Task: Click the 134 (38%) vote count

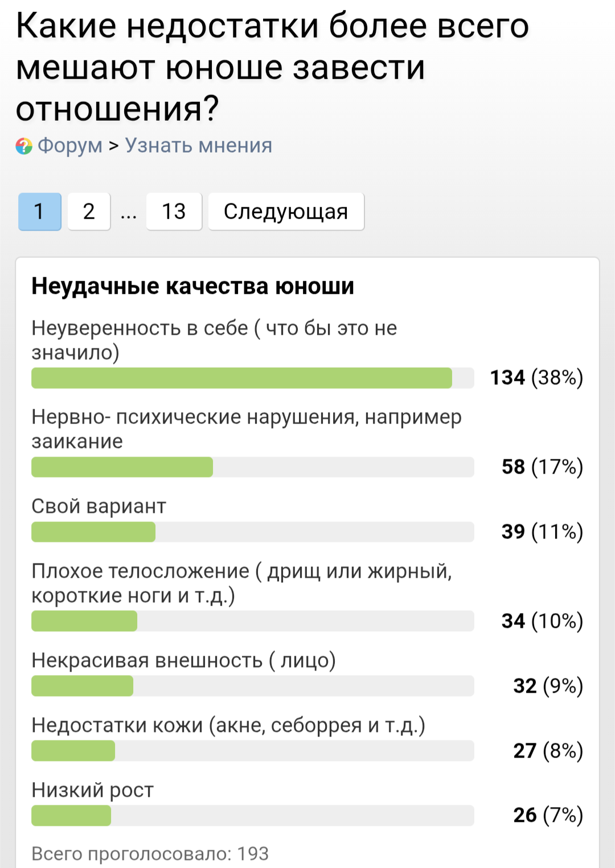Action: [536, 377]
